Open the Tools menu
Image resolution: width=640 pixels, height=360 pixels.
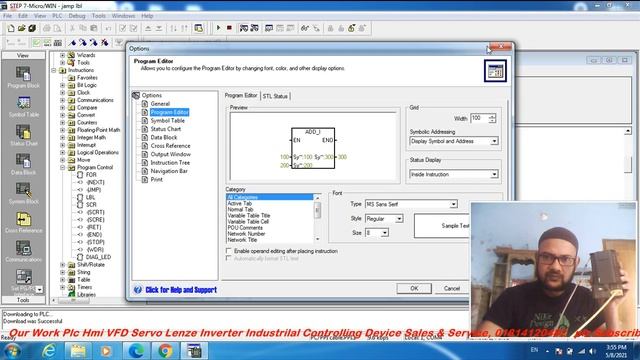point(98,16)
